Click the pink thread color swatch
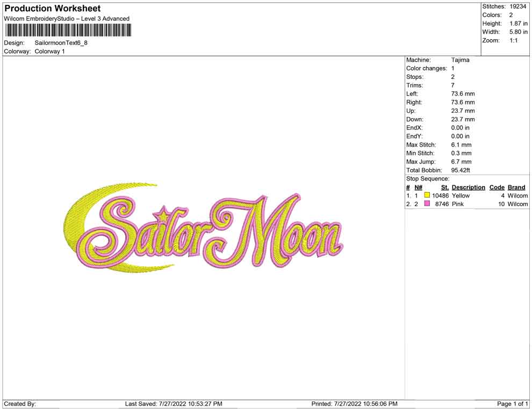This screenshot has width=532, height=409. point(427,203)
